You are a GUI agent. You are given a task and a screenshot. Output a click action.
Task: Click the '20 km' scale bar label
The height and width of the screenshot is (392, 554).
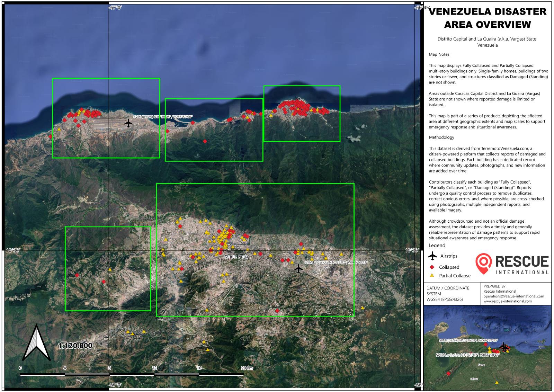247,368
